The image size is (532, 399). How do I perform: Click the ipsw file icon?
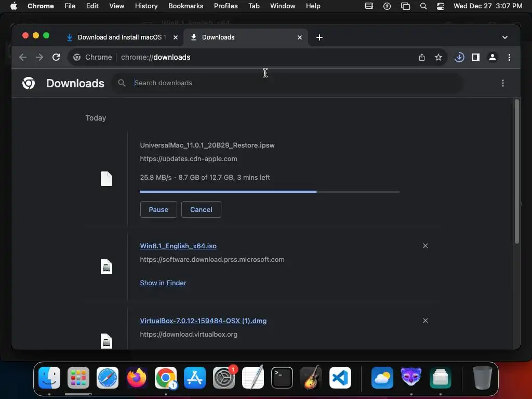(x=107, y=179)
